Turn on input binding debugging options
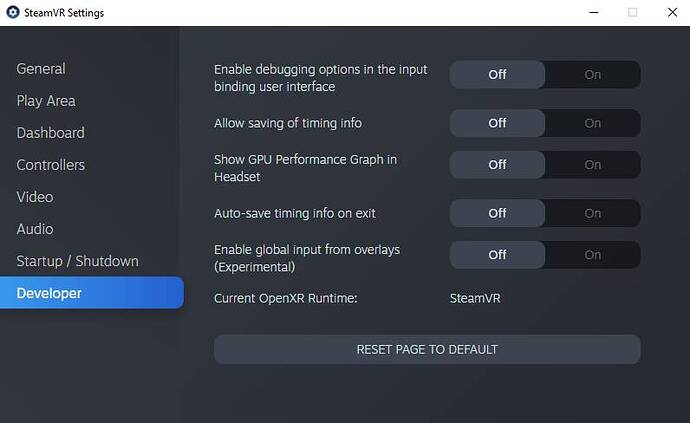 593,75
